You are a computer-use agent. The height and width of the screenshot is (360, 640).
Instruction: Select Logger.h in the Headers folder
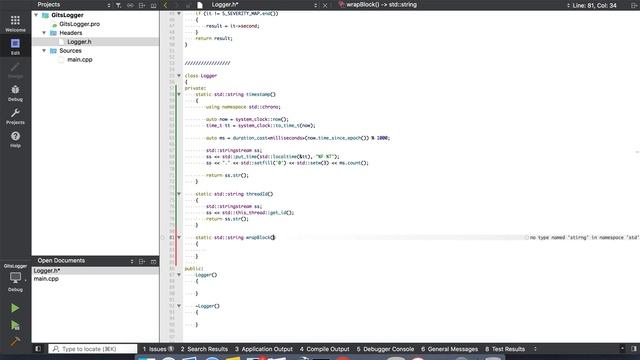tap(79, 42)
